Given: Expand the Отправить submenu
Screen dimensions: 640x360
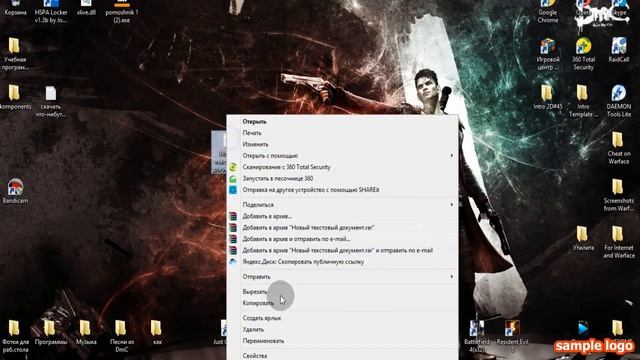Looking at the screenshot, I should pos(342,277).
